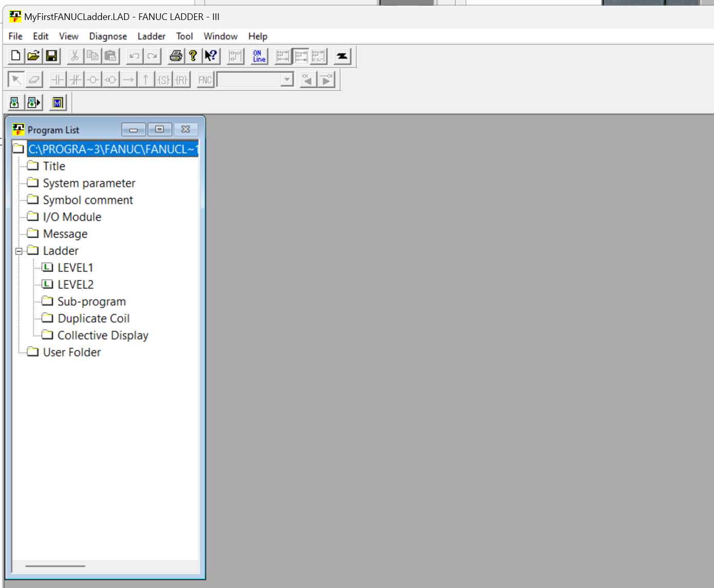Select Symbol comment in the tree
The height and width of the screenshot is (588, 714).
[88, 200]
